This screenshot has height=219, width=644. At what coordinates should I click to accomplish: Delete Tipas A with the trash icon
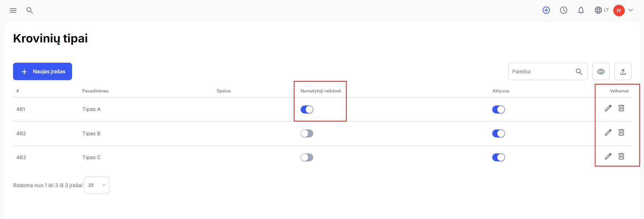[621, 108]
